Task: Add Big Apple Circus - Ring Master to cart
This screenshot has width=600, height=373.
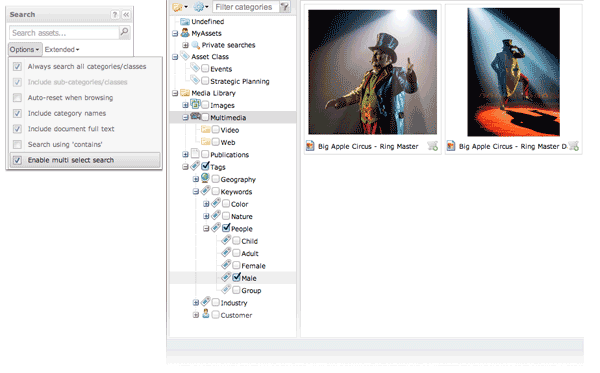Action: 432,146
